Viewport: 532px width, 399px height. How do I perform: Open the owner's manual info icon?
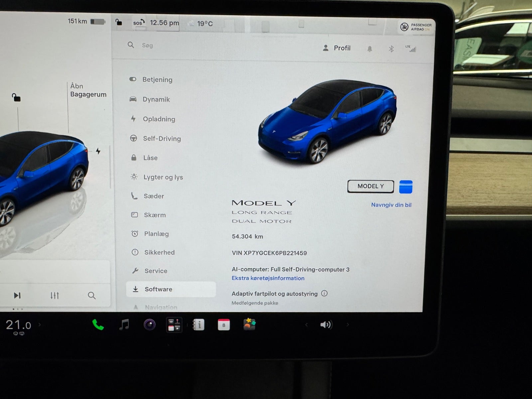coord(199,325)
